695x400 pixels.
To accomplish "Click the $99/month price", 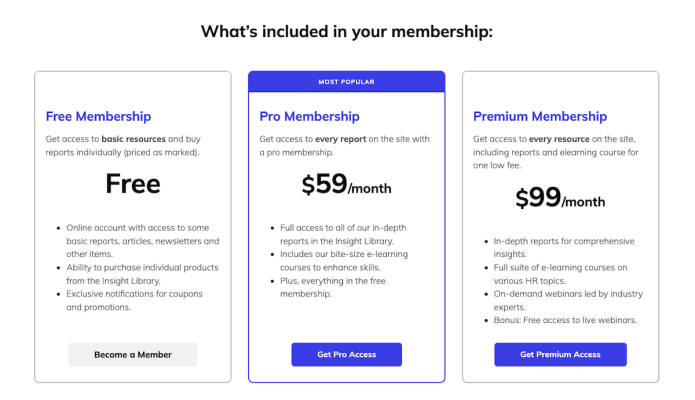I will tap(560, 199).
